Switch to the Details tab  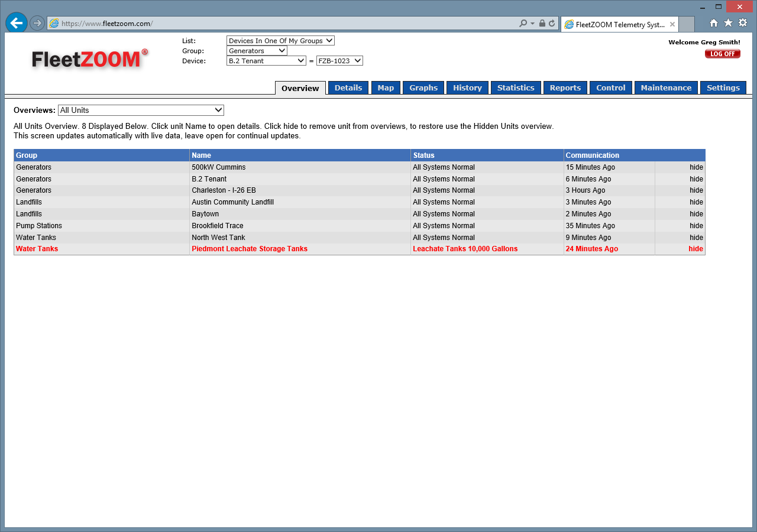click(348, 87)
